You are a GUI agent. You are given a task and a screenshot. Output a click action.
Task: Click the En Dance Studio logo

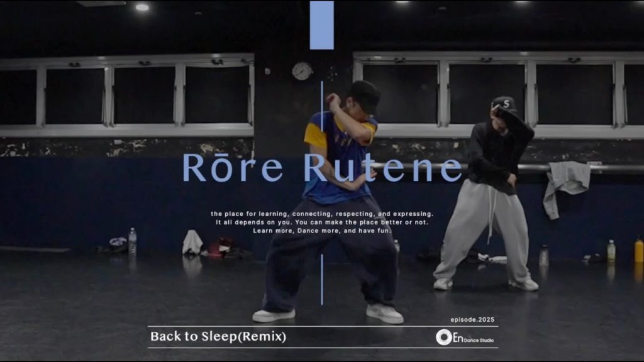(465, 337)
